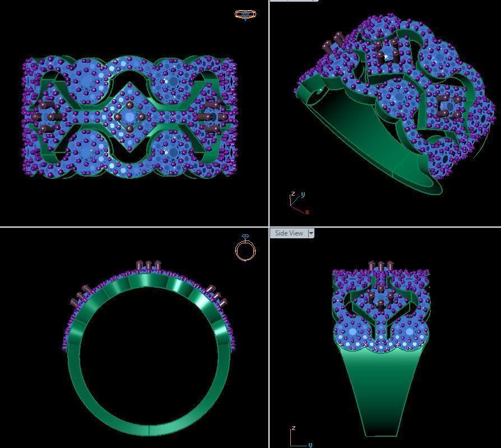This screenshot has width=501, height=448.
Task: Open the Side View viewport dropdown arrow
Action: point(311,233)
